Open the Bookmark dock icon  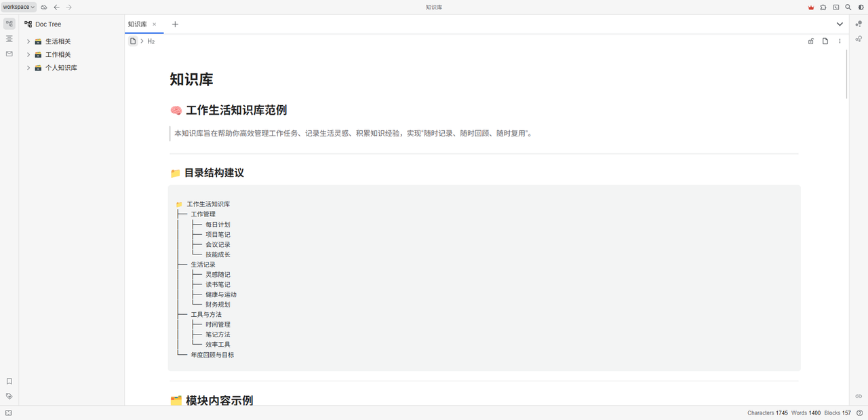(x=9, y=381)
